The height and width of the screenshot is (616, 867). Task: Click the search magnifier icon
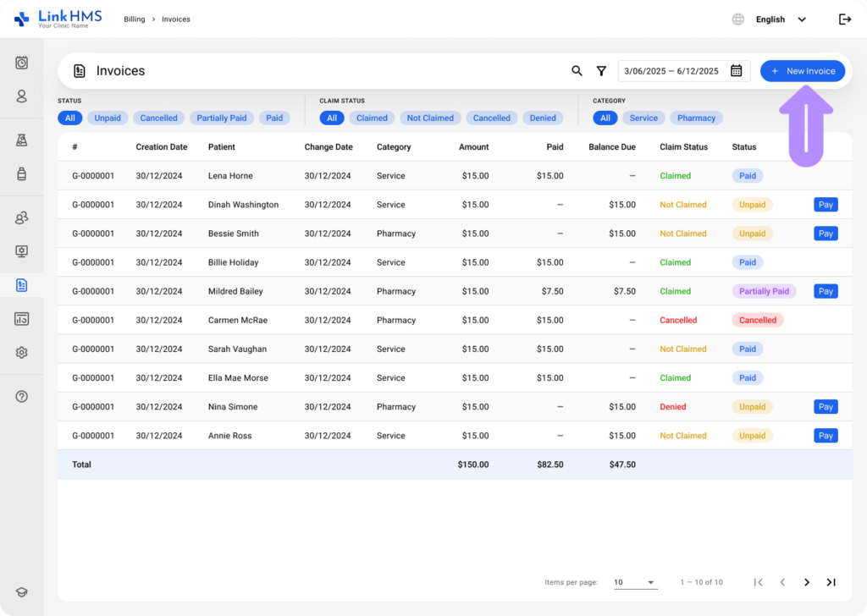click(x=577, y=71)
